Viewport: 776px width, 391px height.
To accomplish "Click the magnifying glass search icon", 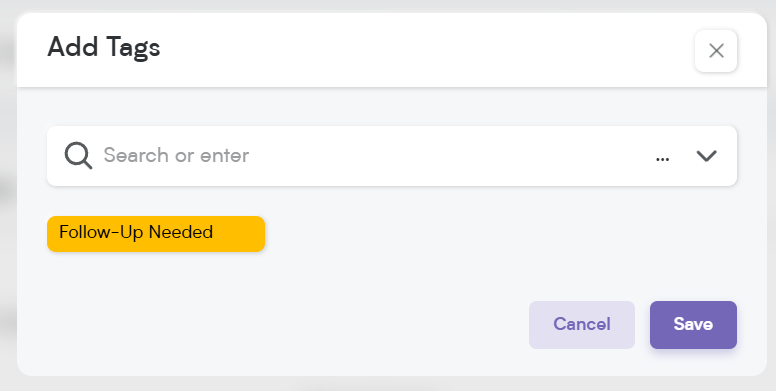I will tap(78, 156).
